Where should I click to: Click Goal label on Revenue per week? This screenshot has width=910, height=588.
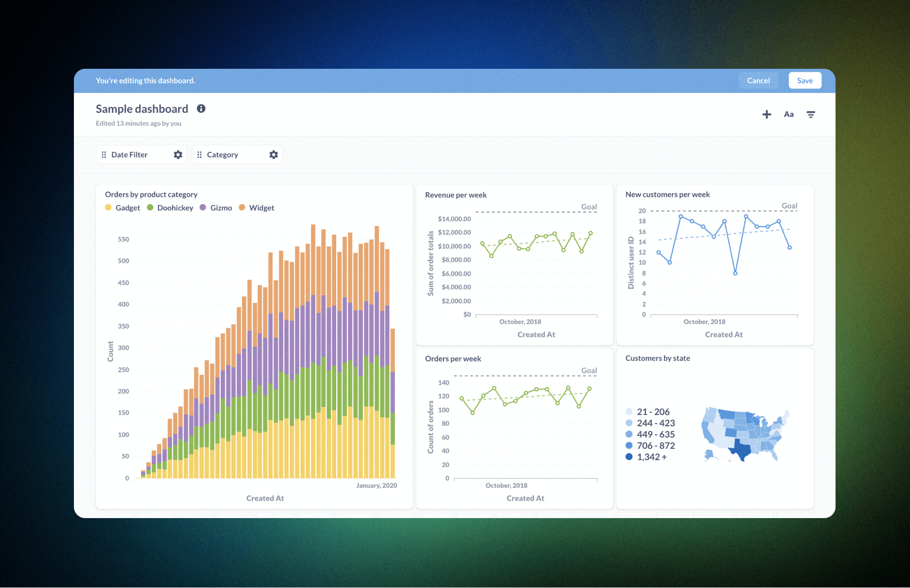click(589, 207)
